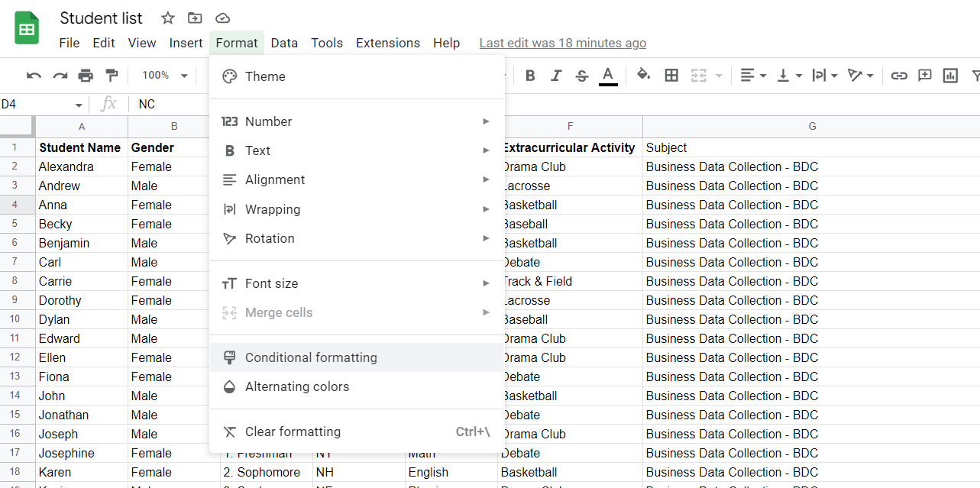The image size is (980, 488).
Task: Insert a comment
Action: point(925,76)
